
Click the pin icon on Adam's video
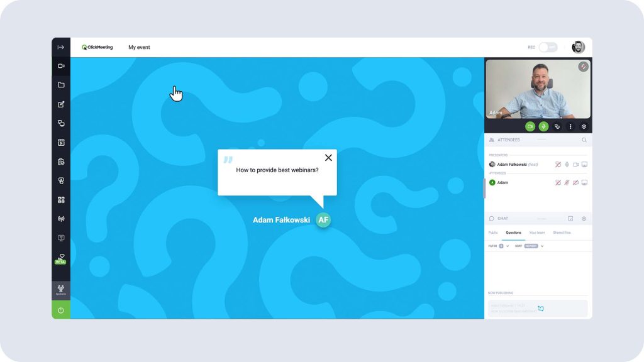click(583, 67)
